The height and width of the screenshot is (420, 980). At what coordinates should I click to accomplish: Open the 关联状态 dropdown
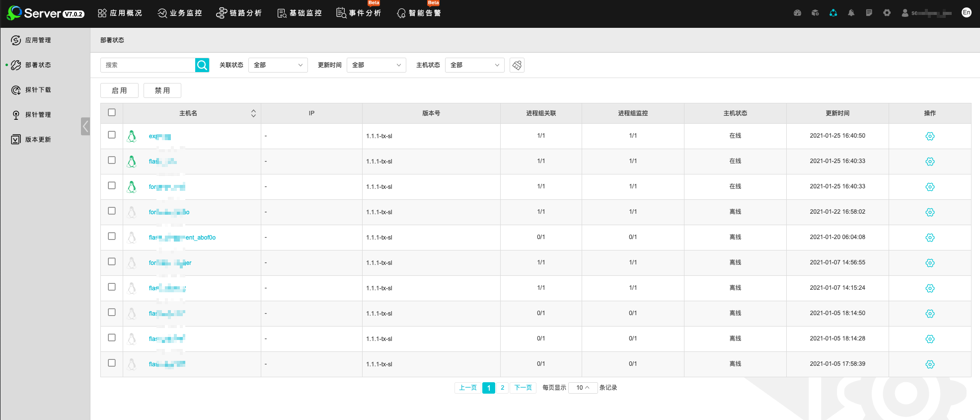pos(278,65)
